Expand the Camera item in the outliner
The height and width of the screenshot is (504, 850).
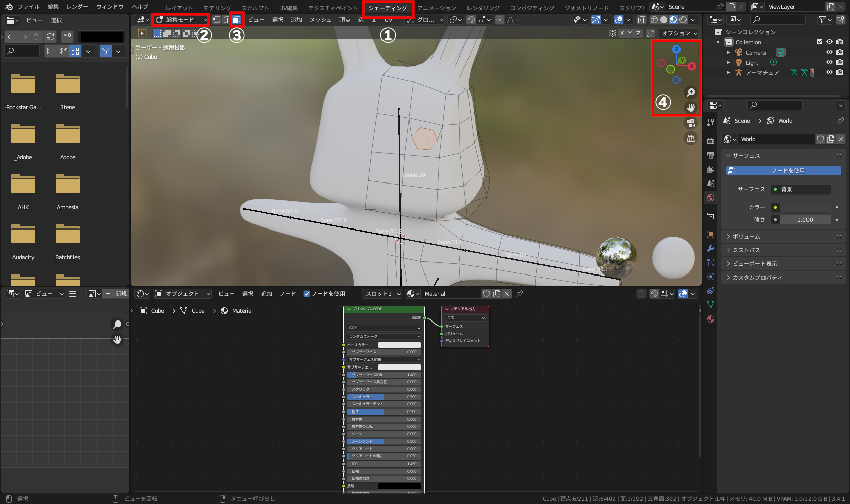729,53
